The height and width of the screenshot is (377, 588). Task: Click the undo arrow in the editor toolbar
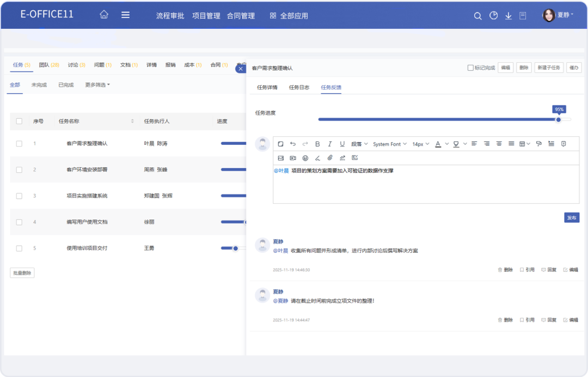coord(293,144)
